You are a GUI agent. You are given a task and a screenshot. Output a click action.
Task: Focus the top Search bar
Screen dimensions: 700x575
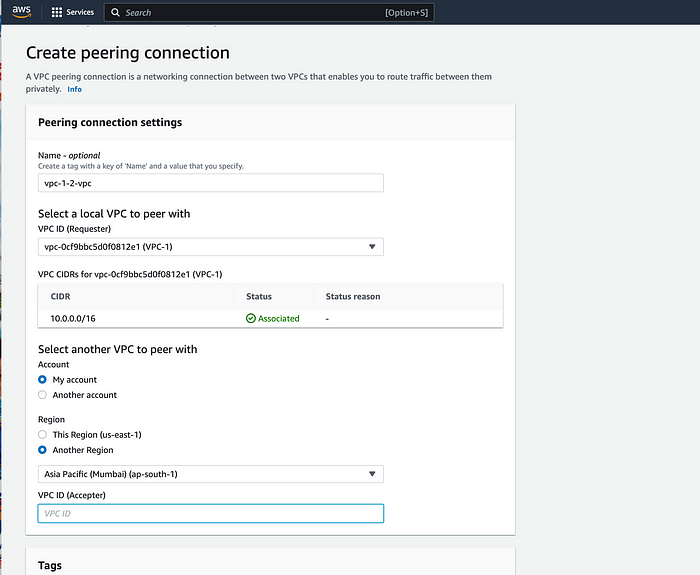click(x=269, y=12)
